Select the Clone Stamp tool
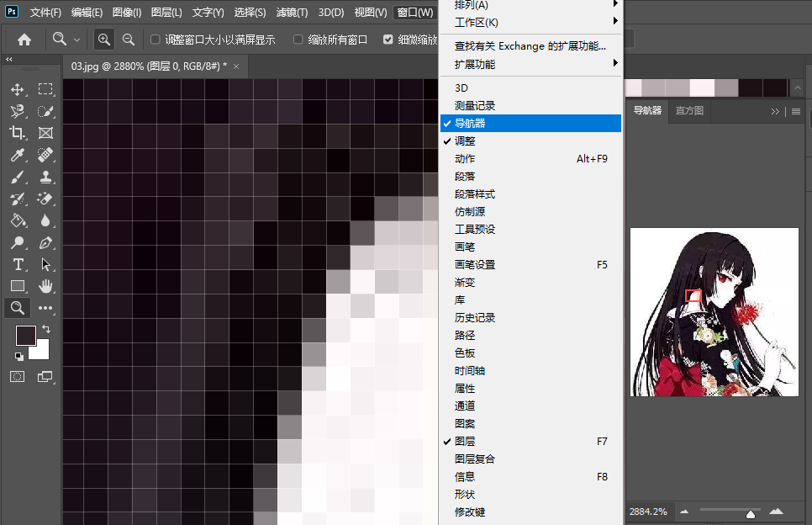 click(x=45, y=178)
